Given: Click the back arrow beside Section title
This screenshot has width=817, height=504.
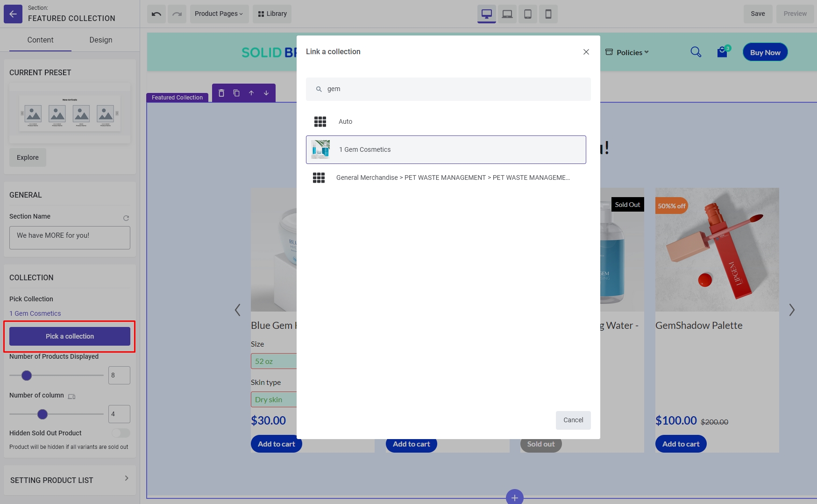Looking at the screenshot, I should [x=13, y=14].
